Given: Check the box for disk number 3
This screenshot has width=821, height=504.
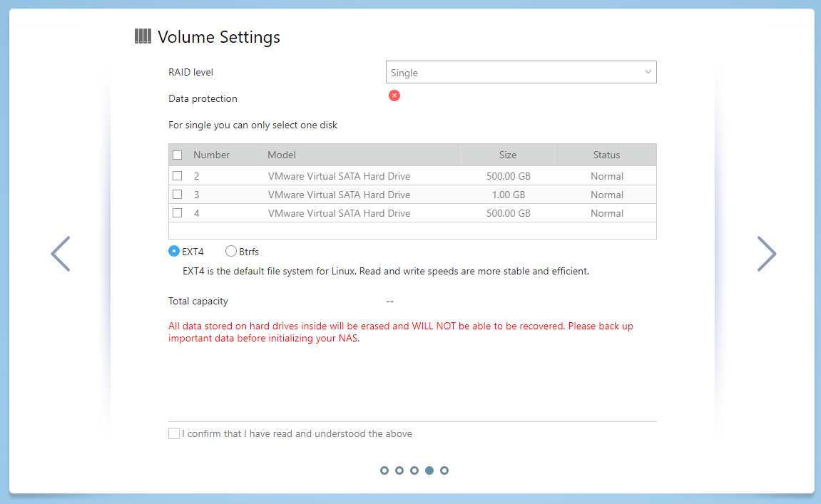Looking at the screenshot, I should coord(178,195).
